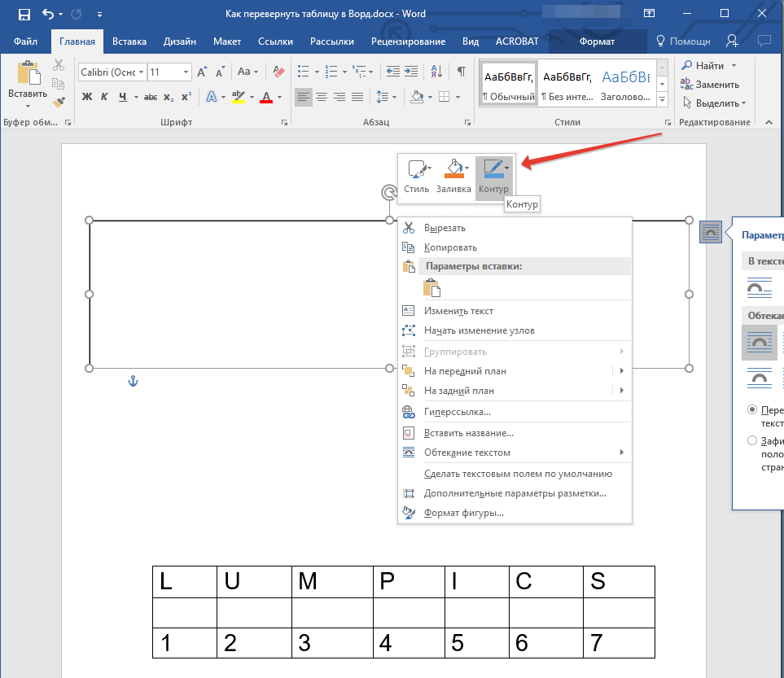Toggle center paragraph alignment

pyautogui.click(x=322, y=98)
